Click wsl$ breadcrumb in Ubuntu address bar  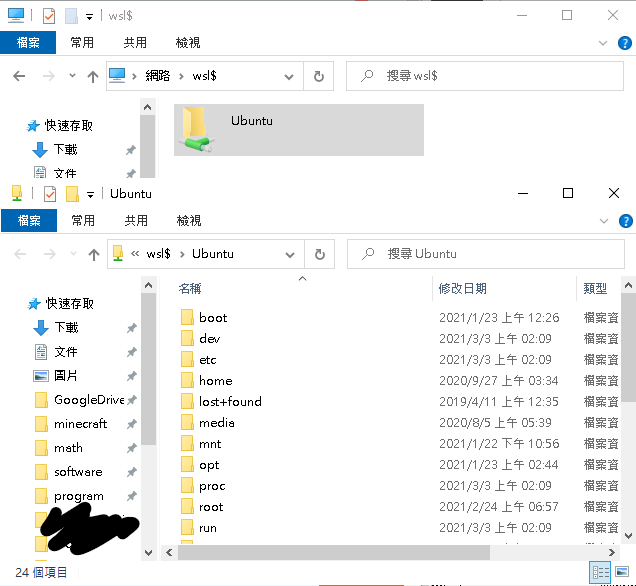(x=158, y=254)
